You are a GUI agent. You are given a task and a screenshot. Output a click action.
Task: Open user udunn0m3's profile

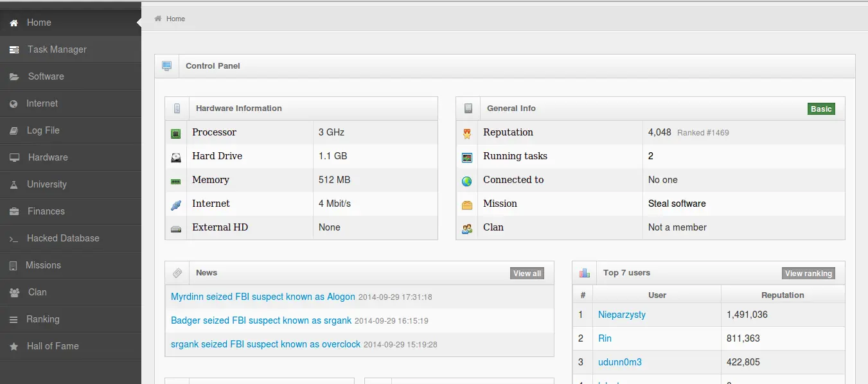click(x=620, y=362)
